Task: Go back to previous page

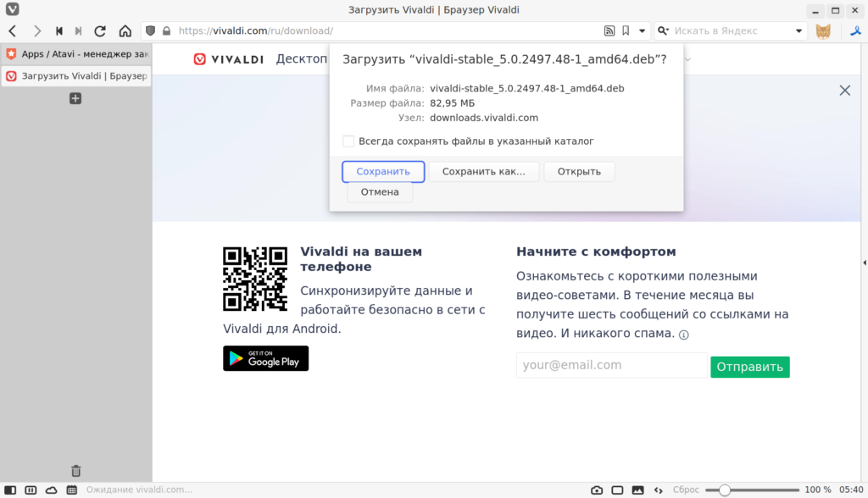Action: 13,31
